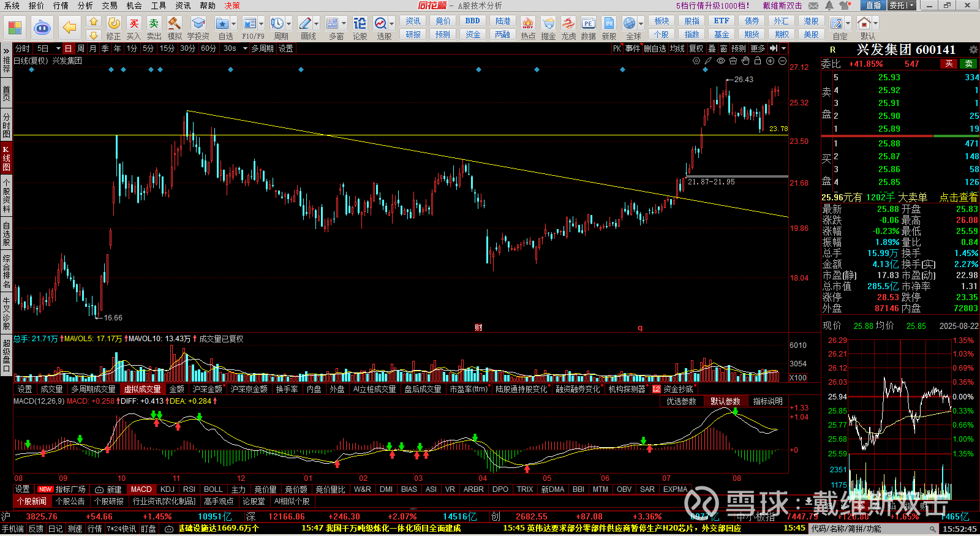Click the 代码/名称/简拼/功能 search field
Image resolution: width=980 pixels, height=536 pixels.
[x=874, y=529]
